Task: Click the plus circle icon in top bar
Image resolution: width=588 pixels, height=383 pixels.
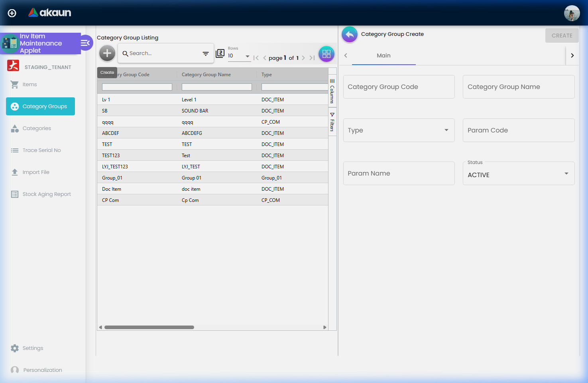Action: pyautogui.click(x=12, y=13)
